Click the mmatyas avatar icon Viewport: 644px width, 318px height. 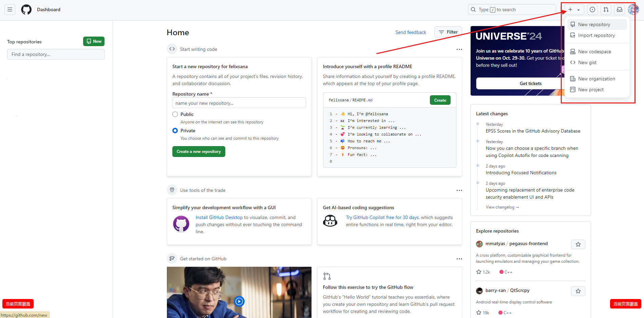(x=479, y=244)
